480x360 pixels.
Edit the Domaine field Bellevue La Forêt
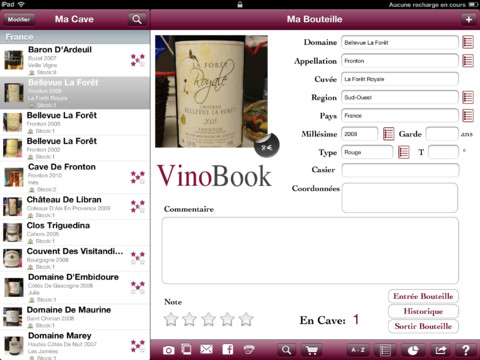400,43
